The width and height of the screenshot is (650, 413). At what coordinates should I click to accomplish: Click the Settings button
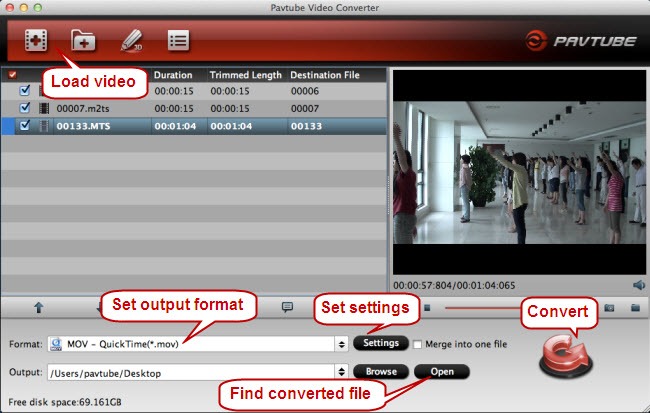[381, 343]
